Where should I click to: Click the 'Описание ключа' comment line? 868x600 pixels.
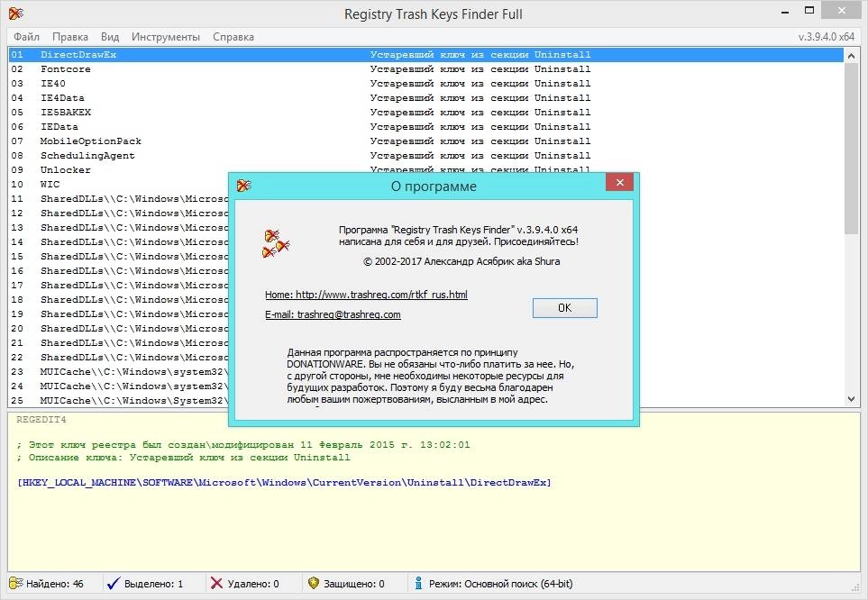coord(183,457)
